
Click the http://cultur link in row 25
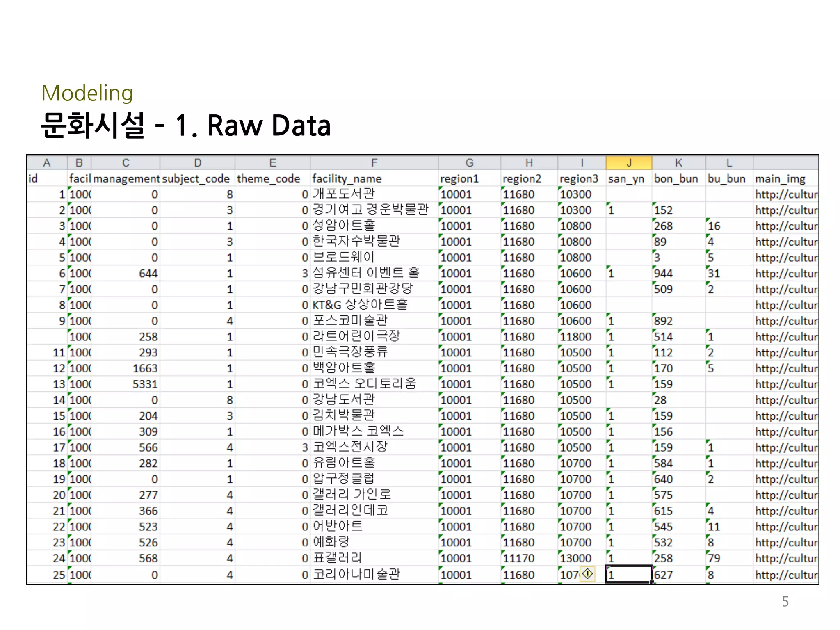click(x=786, y=575)
